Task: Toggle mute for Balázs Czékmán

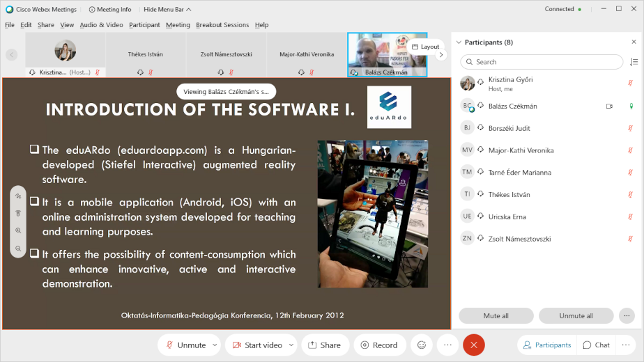Action: 631,107
